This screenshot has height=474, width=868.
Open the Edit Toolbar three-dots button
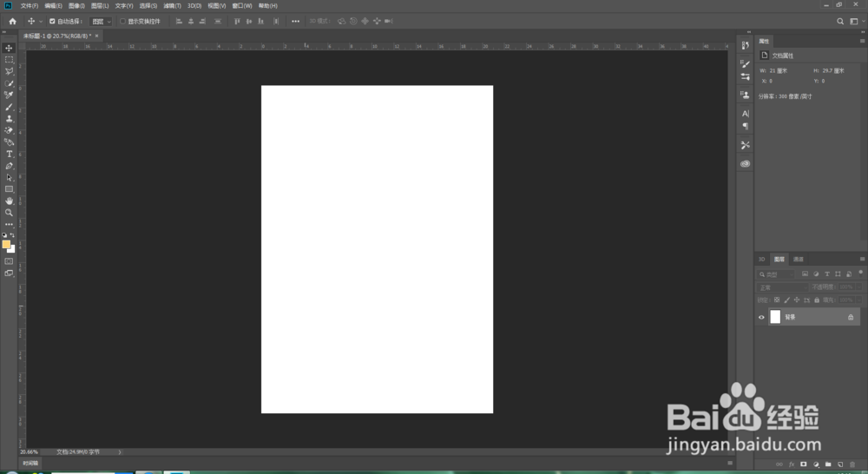(9, 224)
